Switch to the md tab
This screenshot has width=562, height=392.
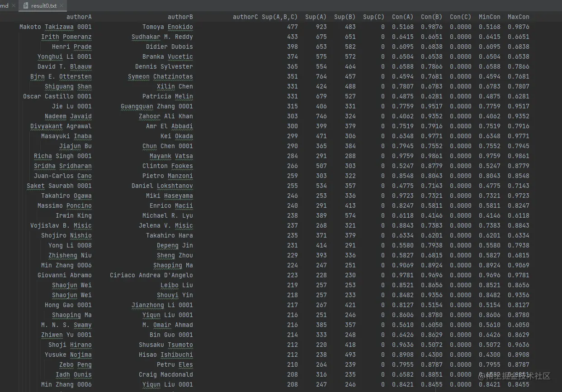click(4, 6)
